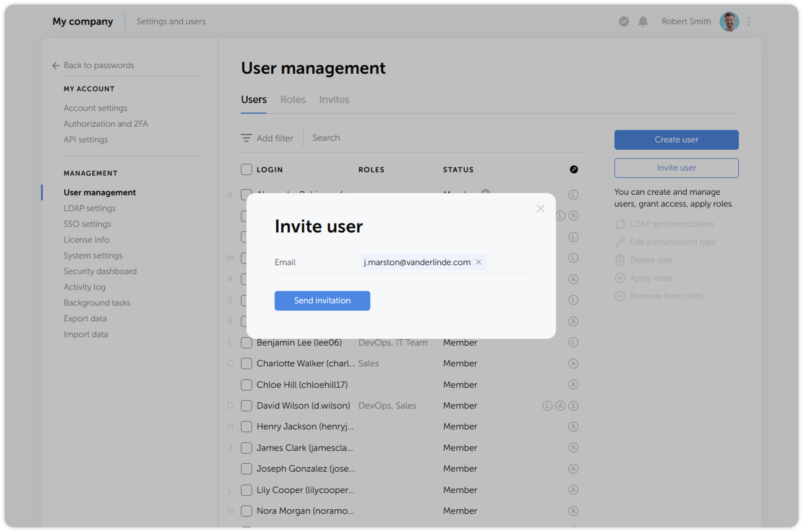Select the checkbox for David Wilson
The image size is (803, 532).
click(246, 405)
